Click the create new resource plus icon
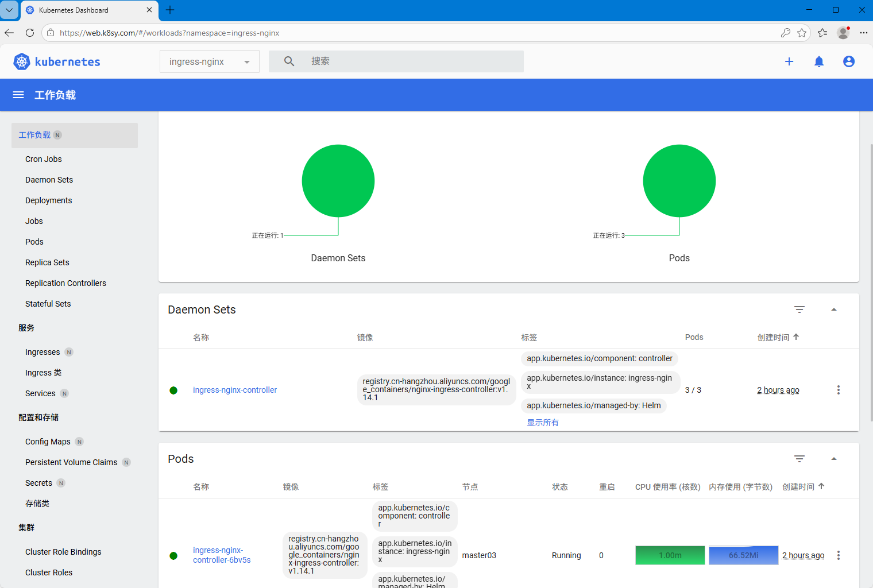This screenshot has width=873, height=588. [789, 61]
